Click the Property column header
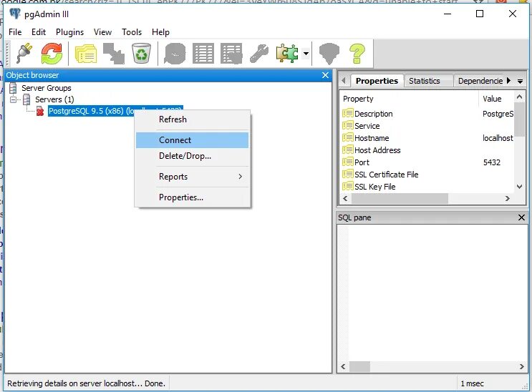This screenshot has width=532, height=392. [x=409, y=99]
